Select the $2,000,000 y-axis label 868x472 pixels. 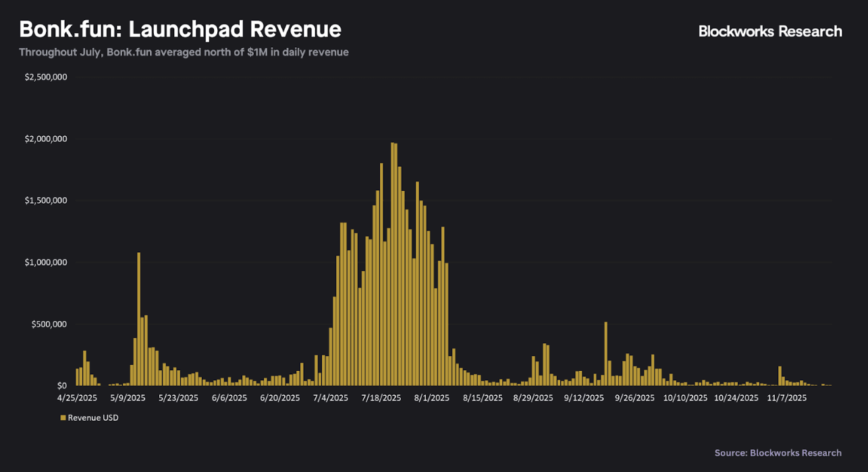coord(45,139)
